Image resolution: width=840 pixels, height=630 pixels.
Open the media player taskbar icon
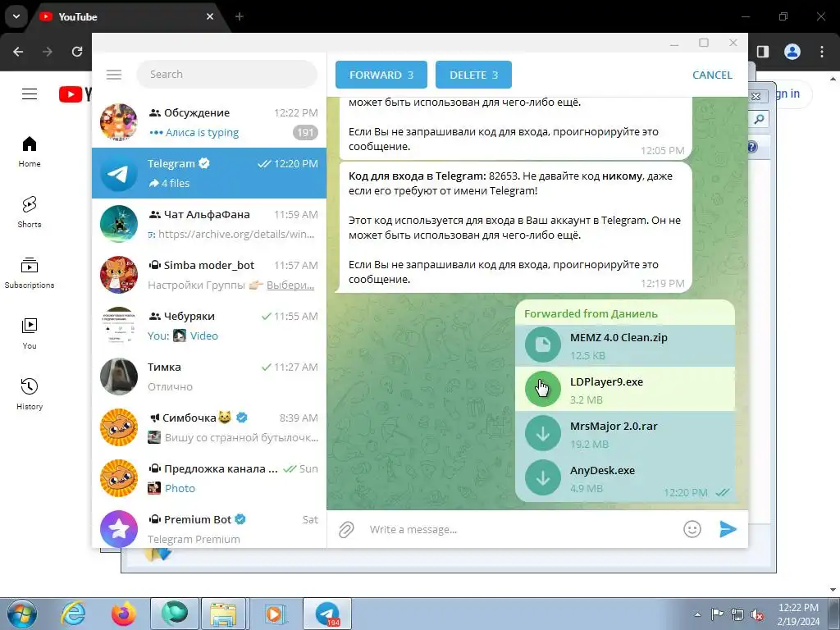(274, 614)
